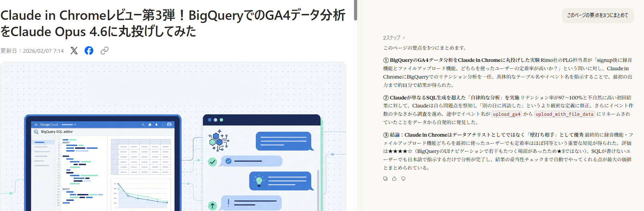The height and width of the screenshot is (211, 644).
Task: Expand the 2ステップ steps disclosure
Action: pyautogui.click(x=394, y=38)
